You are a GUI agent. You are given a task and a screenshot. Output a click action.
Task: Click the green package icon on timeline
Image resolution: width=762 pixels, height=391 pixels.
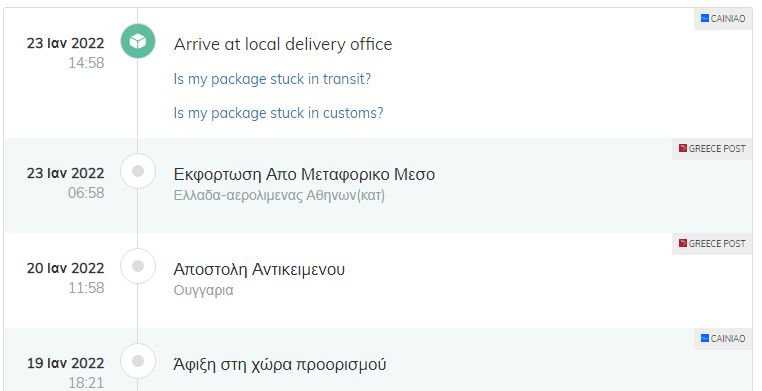(x=138, y=41)
